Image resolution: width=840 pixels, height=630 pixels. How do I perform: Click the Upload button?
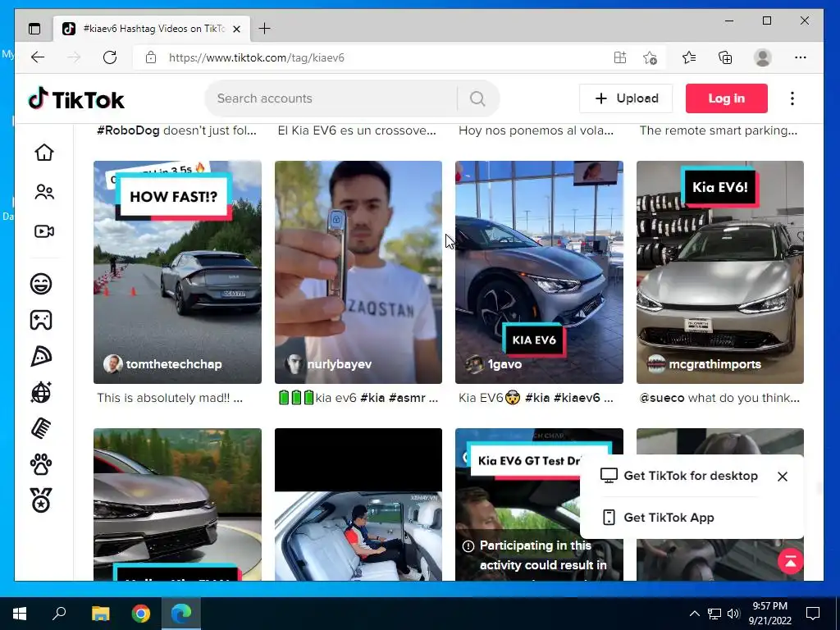(626, 98)
